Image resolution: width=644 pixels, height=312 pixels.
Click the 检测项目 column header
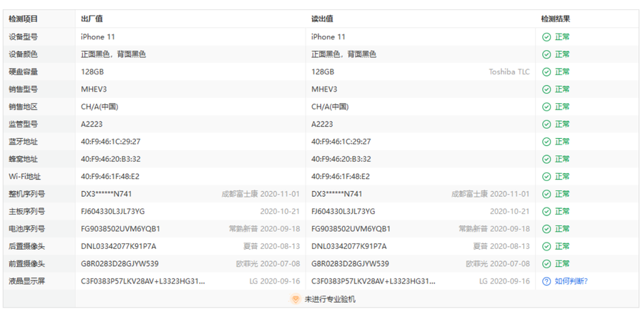click(24, 19)
